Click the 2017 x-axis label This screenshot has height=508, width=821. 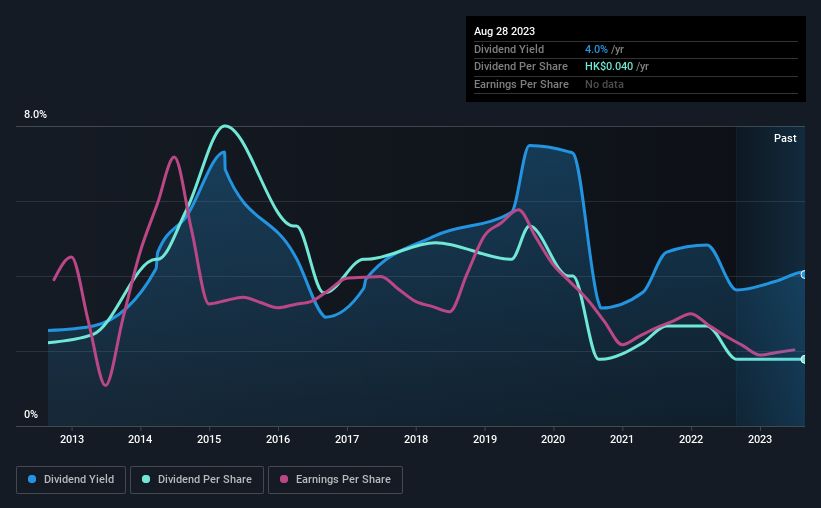347,439
